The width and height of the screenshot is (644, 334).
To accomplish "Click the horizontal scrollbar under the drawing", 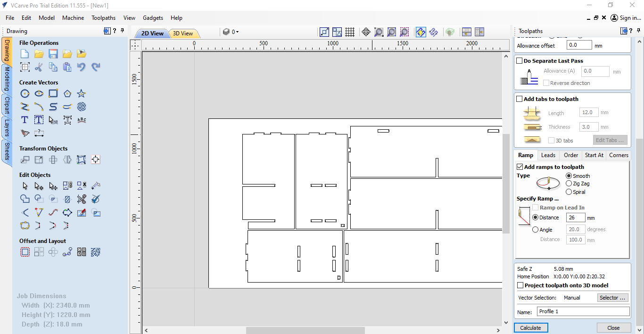I will [x=305, y=330].
